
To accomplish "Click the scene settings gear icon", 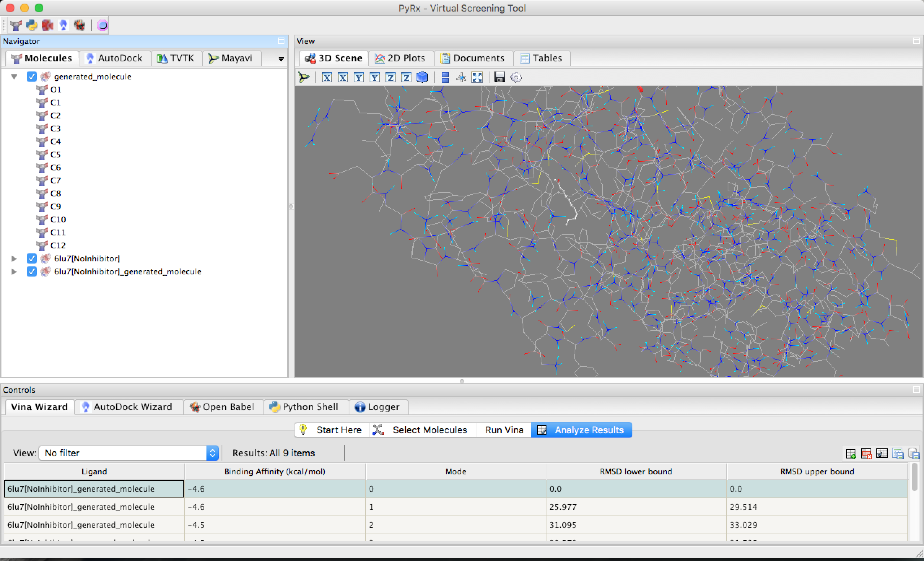I will [516, 78].
